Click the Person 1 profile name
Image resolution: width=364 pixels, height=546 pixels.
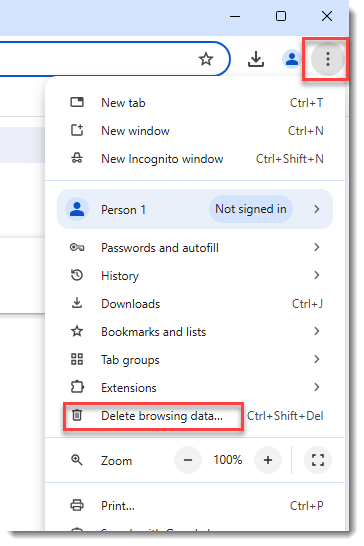(123, 210)
